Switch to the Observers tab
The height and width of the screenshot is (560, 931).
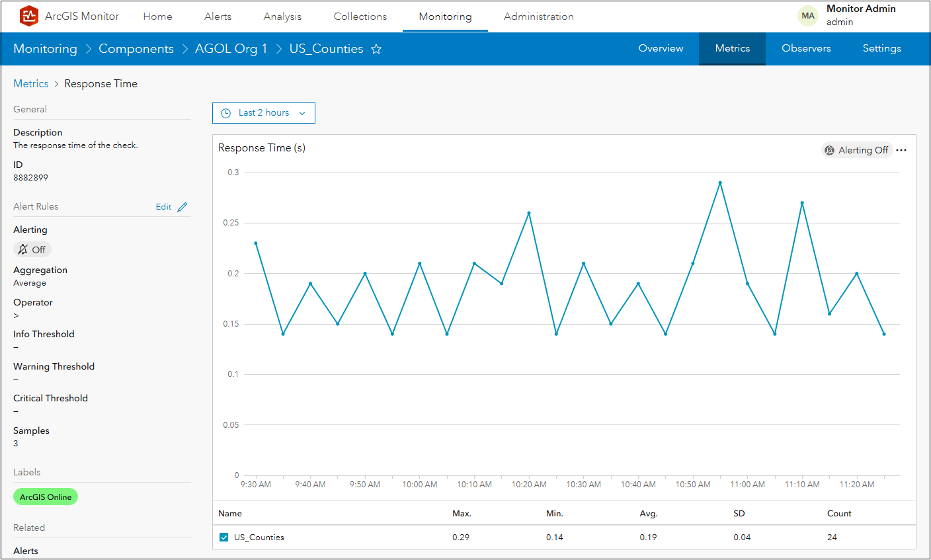pyautogui.click(x=806, y=48)
